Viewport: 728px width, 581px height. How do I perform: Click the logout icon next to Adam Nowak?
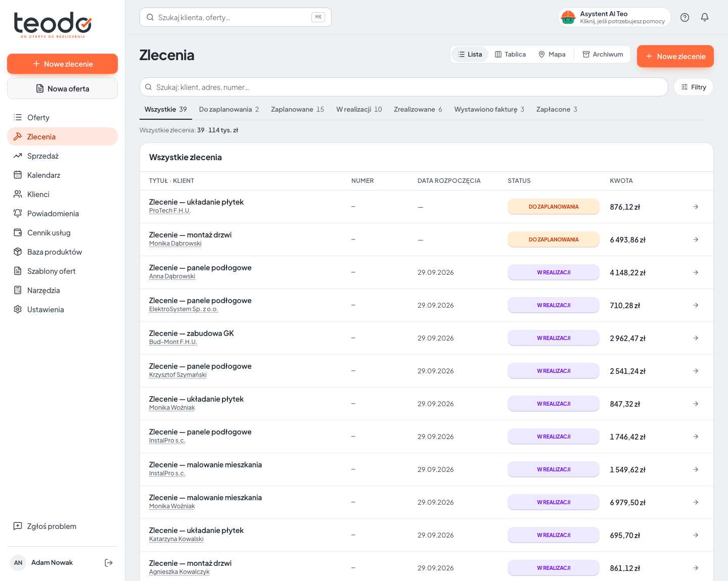coord(108,563)
